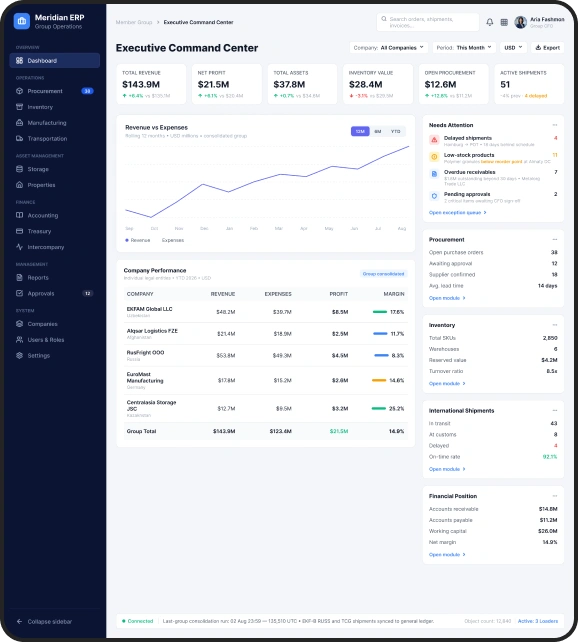Sort by the MARGIN column header
This screenshot has width=578, height=642.
click(394, 294)
